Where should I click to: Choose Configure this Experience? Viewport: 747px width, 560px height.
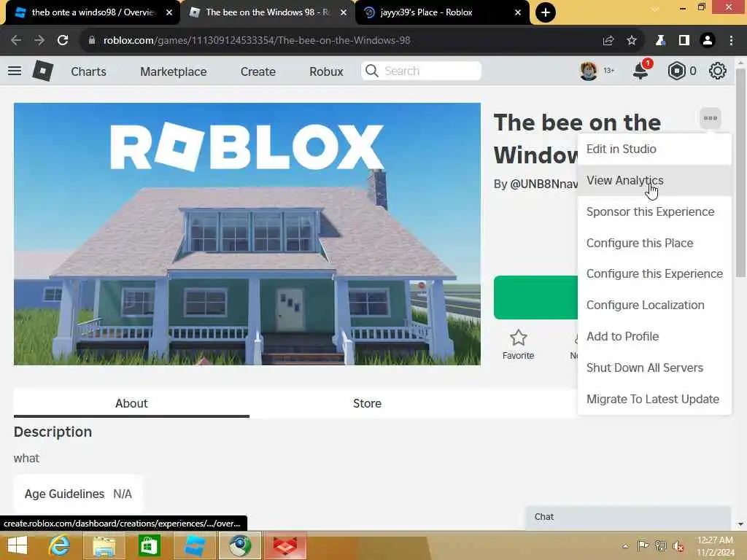tap(654, 274)
